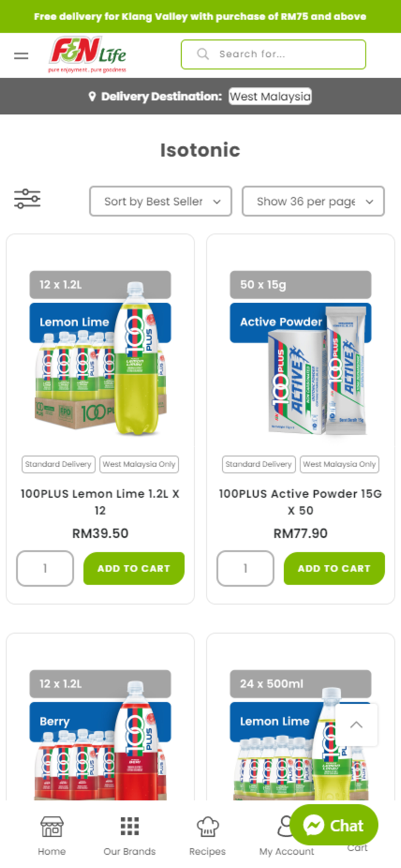Viewport: 401px width, 868px height.
Task: Open the filter sliders icon
Action: tap(27, 198)
